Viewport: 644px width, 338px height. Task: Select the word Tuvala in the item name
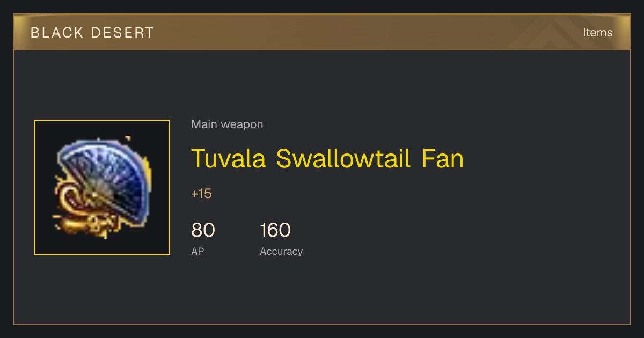[229, 158]
